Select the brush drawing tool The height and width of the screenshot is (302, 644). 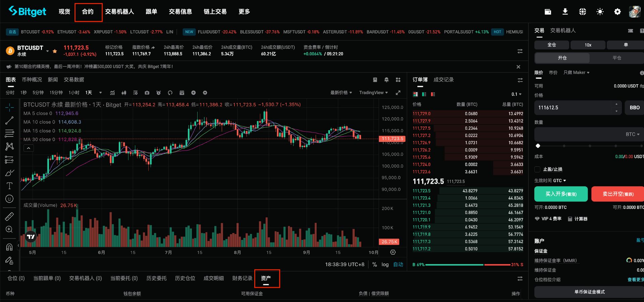point(9,173)
